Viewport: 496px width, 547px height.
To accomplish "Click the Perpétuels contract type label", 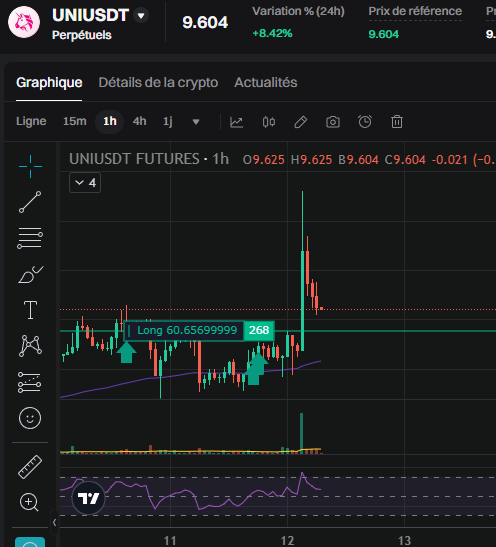I will (82, 35).
